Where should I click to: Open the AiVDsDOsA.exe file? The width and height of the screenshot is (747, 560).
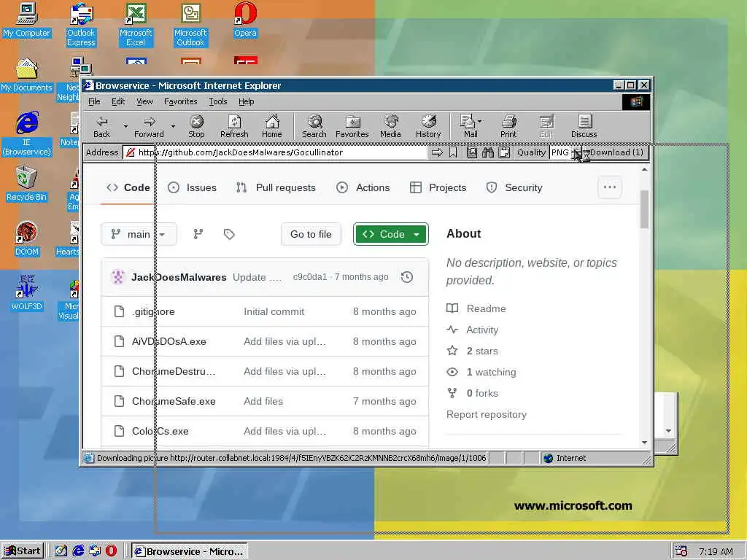(x=169, y=341)
